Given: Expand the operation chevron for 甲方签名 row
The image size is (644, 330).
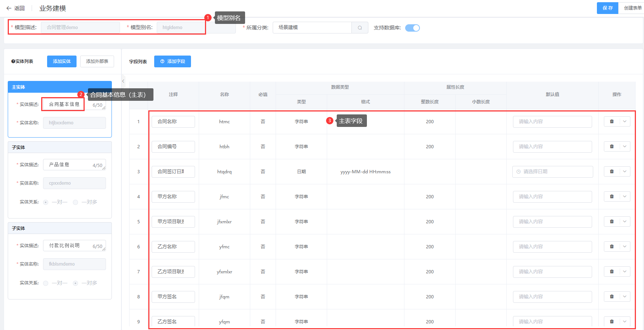Looking at the screenshot, I should [624, 297].
